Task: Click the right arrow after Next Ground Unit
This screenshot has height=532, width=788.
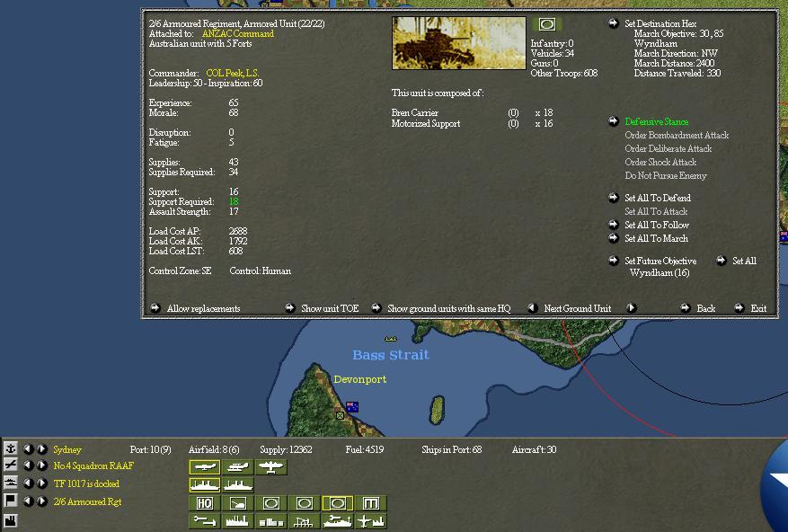Action: [x=631, y=308]
